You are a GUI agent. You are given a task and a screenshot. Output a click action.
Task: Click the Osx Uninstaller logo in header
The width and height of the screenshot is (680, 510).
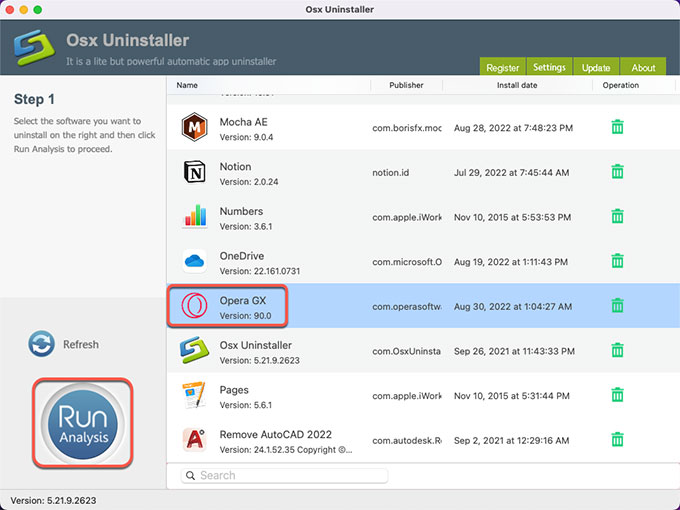[34, 47]
